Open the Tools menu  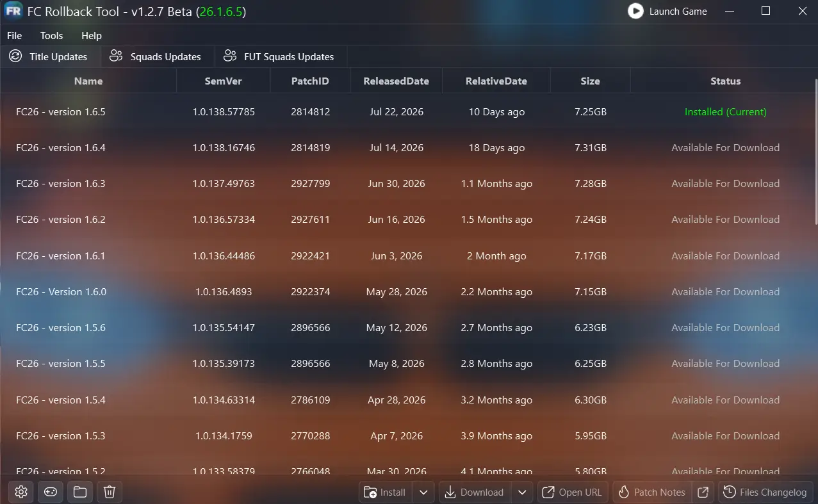tap(52, 36)
